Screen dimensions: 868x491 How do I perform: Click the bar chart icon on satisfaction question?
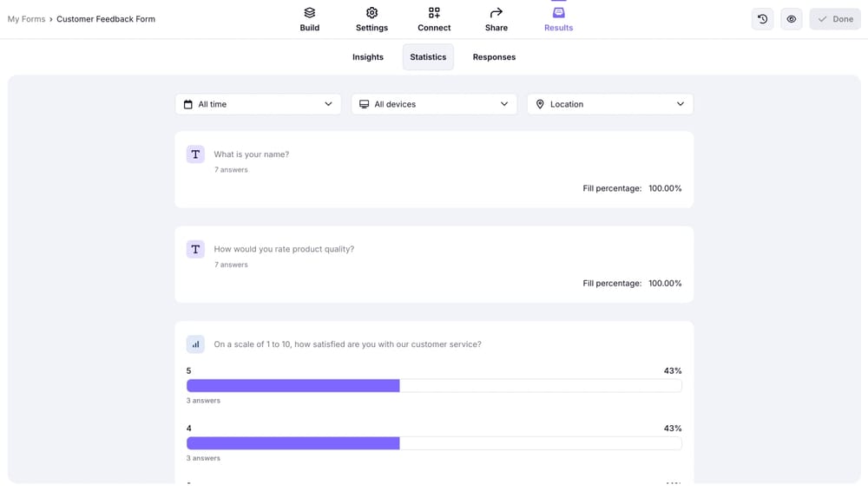195,344
